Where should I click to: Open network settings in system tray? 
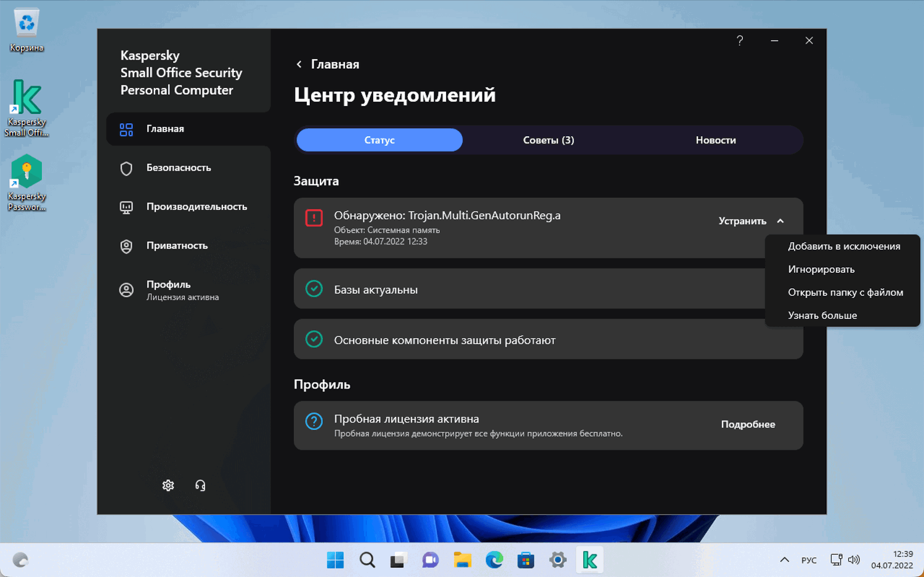836,560
